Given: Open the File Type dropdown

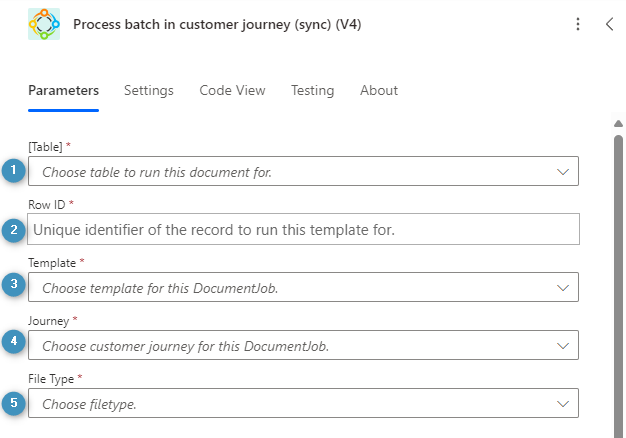Looking at the screenshot, I should pos(303,403).
